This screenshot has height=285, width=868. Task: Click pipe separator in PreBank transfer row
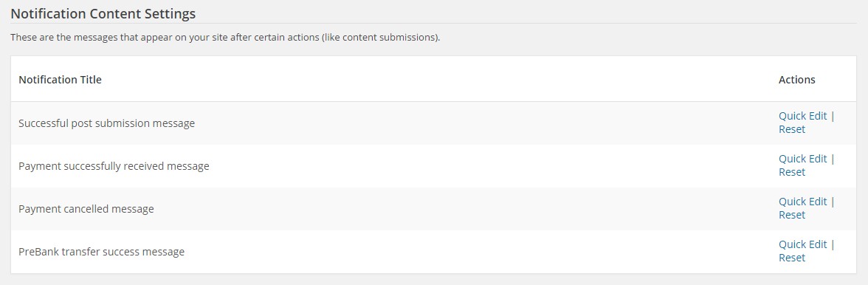pos(832,244)
